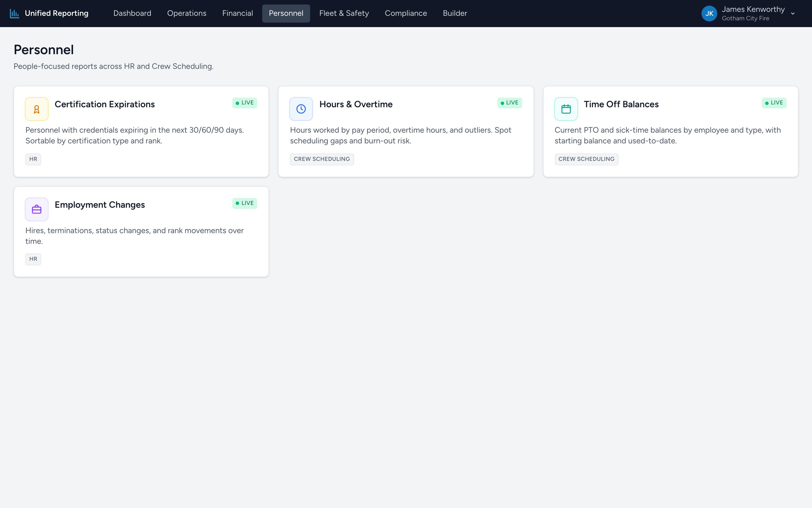
Task: Click the Hours & Overtime clock icon
Action: [x=301, y=109]
